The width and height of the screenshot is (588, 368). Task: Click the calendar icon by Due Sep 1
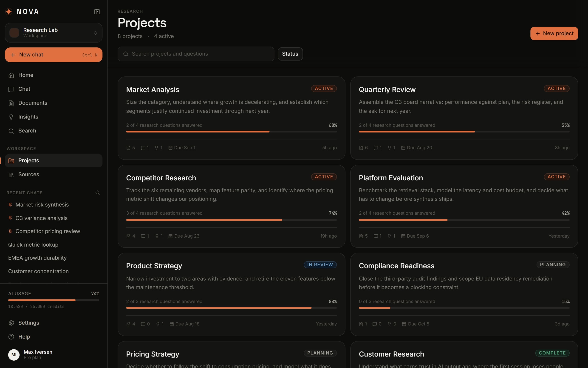point(170,148)
